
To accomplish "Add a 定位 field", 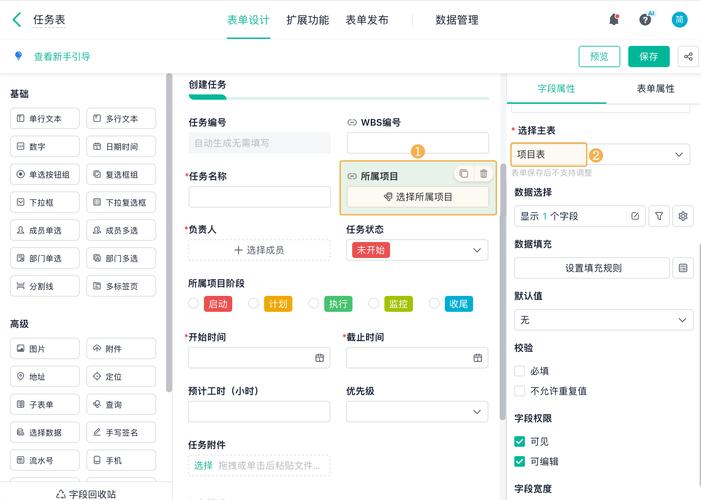I will pos(121,377).
